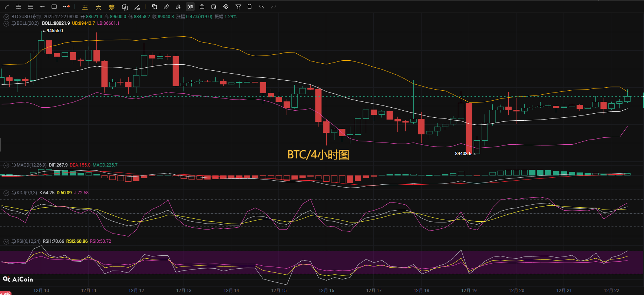The width and height of the screenshot is (644, 295).
Task: Click the trash icon to delete drawings
Action: (x=250, y=7)
